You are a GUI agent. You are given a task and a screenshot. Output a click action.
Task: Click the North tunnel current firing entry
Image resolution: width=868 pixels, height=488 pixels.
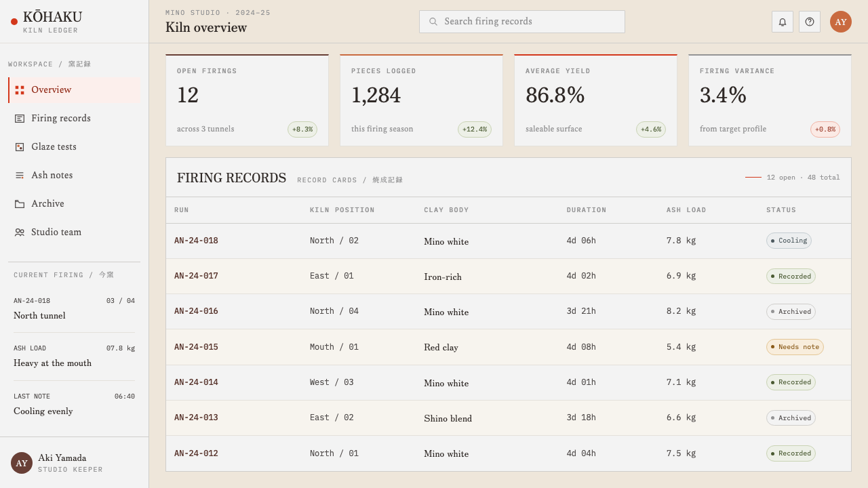[75, 309]
